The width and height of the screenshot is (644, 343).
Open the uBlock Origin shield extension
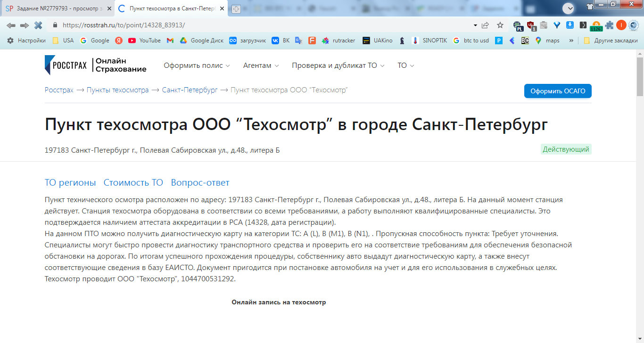531,25
